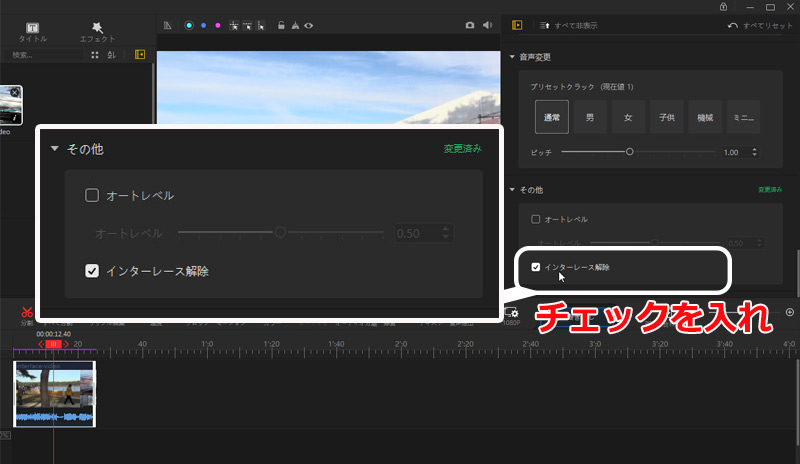Click the cyan circle marker in preview toolbar
This screenshot has height=464, width=800.
click(x=189, y=25)
